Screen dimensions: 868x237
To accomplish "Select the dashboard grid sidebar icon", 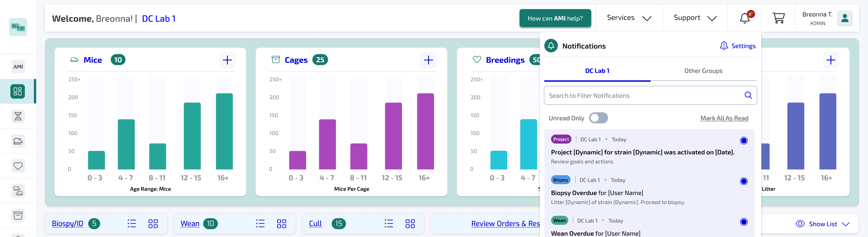I will (x=18, y=92).
